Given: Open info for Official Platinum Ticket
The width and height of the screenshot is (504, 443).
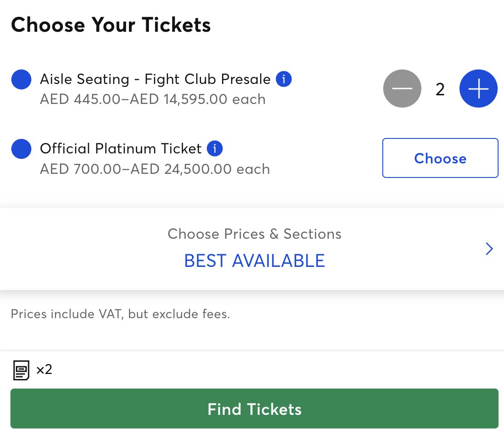Looking at the screenshot, I should pyautogui.click(x=215, y=148).
